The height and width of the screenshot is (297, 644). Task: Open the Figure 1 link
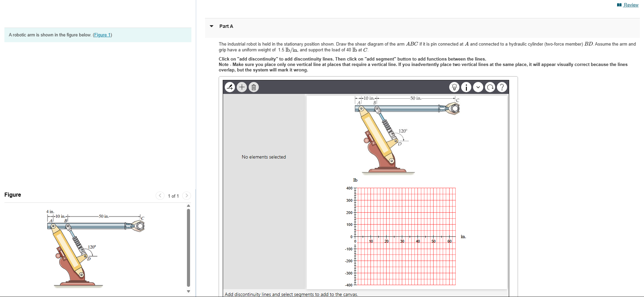(103, 35)
